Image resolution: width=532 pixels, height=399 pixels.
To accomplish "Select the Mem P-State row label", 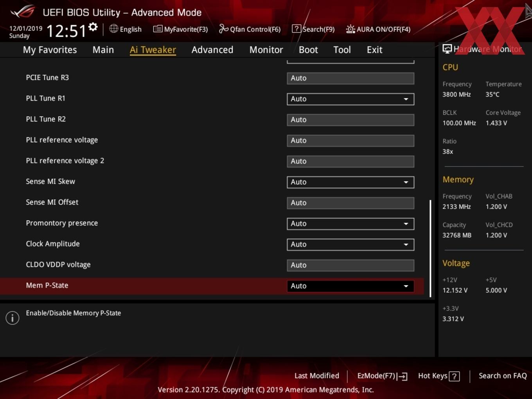I will [x=47, y=286].
